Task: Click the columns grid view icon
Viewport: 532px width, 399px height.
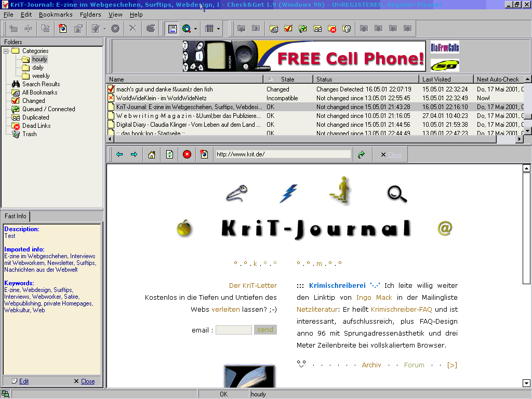Action: (209, 29)
